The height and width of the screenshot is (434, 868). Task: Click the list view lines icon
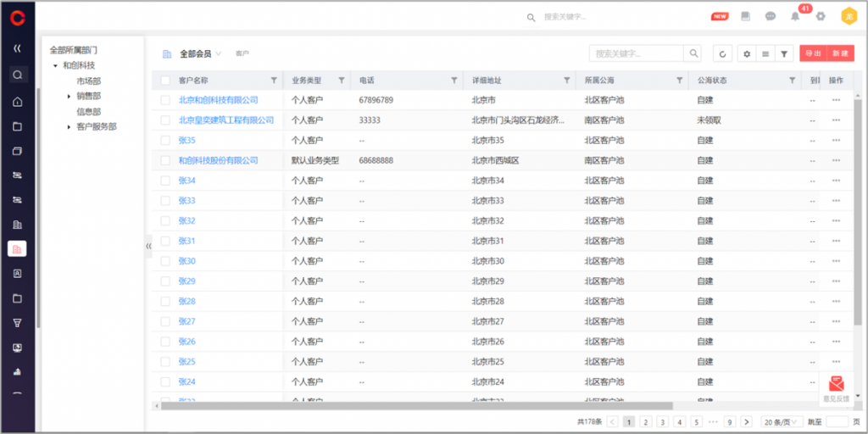(765, 53)
